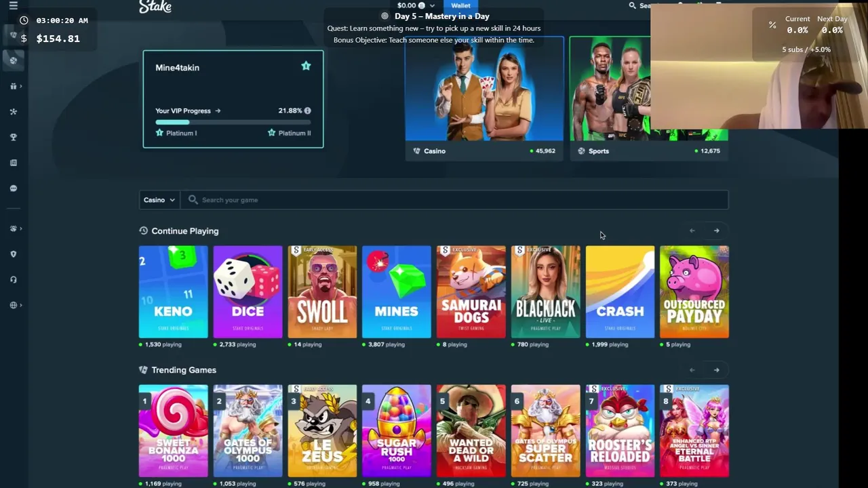Open Sweet Bonanza 1000 game
The width and height of the screenshot is (868, 488).
tap(173, 431)
